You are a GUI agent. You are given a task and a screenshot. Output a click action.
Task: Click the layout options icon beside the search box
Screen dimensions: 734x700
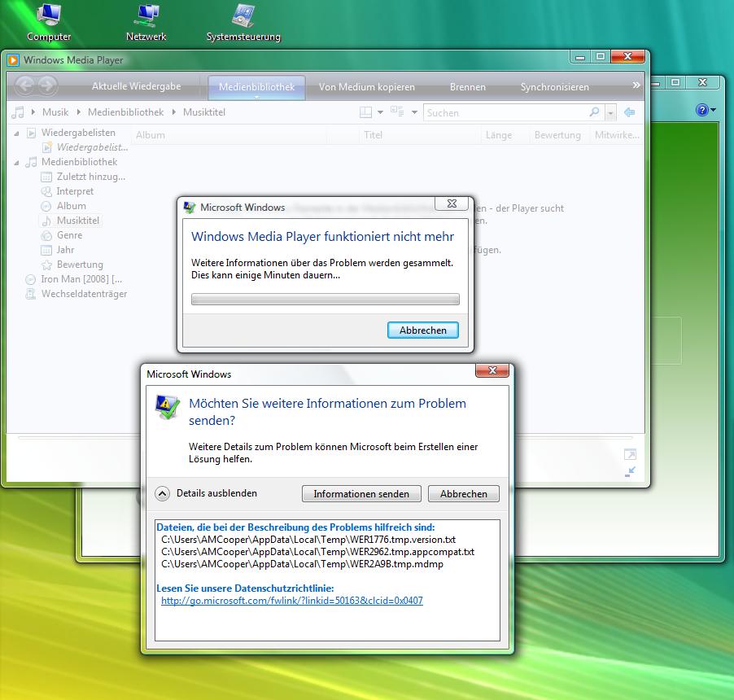point(365,112)
